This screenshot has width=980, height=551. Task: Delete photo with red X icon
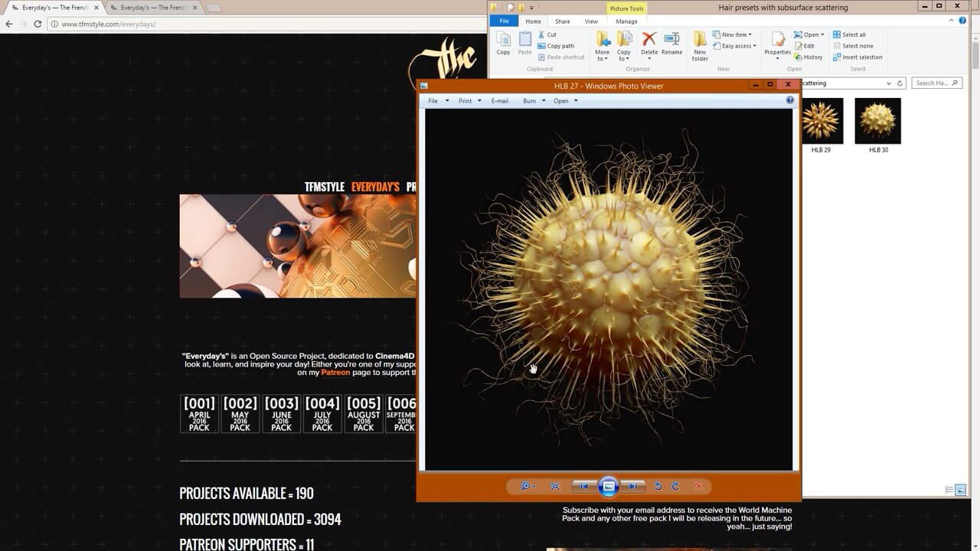(x=698, y=486)
